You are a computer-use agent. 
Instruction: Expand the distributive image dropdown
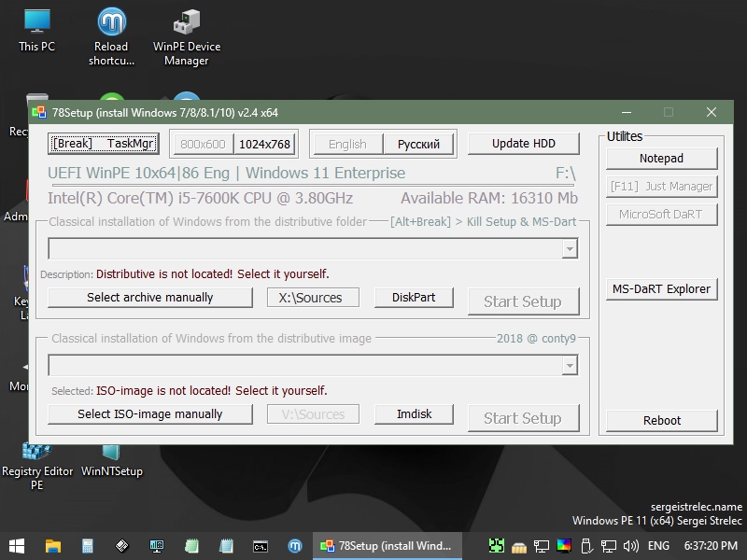pyautogui.click(x=569, y=366)
